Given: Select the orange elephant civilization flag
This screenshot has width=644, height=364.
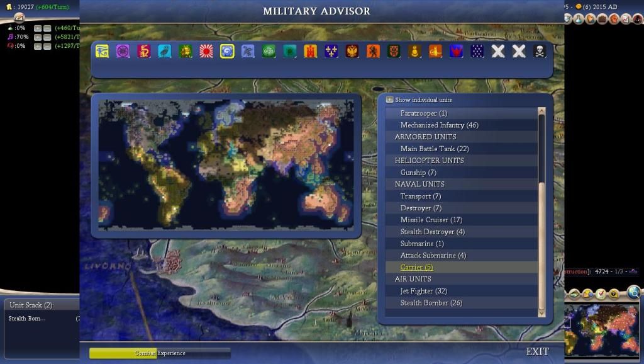Looking at the screenshot, I should pyautogui.click(x=435, y=52).
